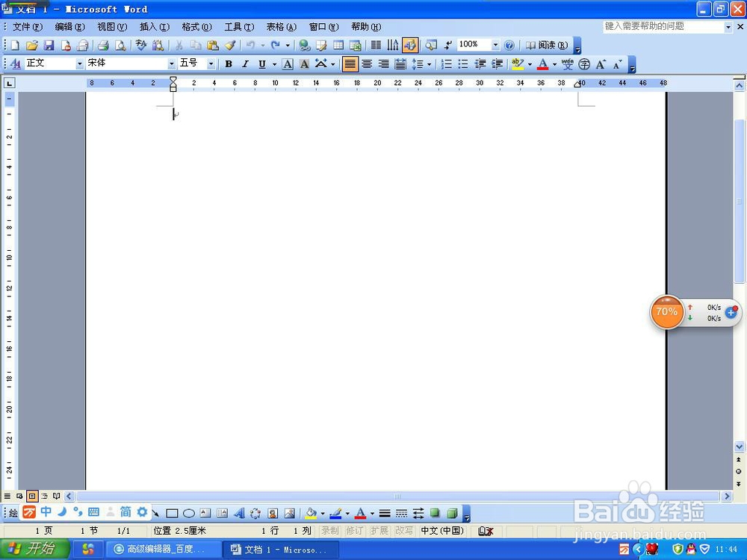Open the font size dropdown showing 五号
Image resolution: width=747 pixels, height=560 pixels.
tap(211, 63)
